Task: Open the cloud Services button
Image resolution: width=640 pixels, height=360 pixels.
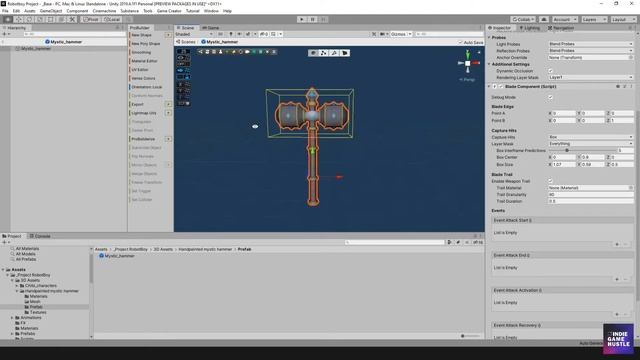Action: point(544,19)
